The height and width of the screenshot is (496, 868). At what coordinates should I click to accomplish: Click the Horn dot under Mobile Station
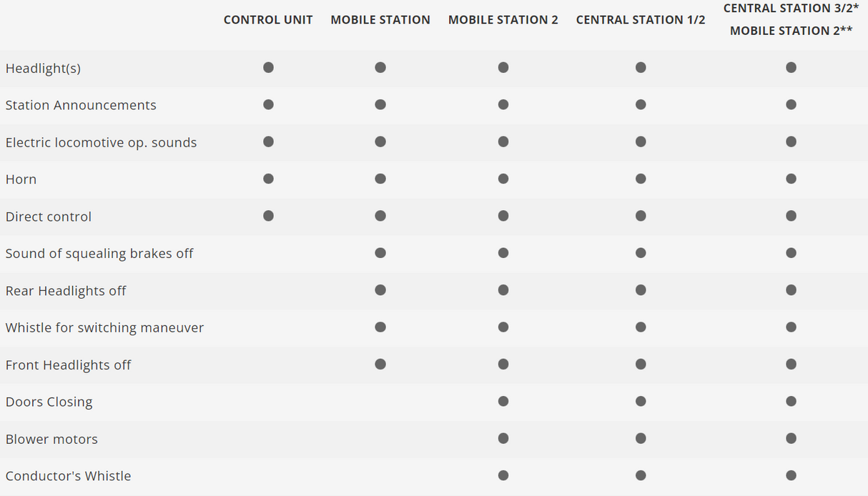(380, 179)
